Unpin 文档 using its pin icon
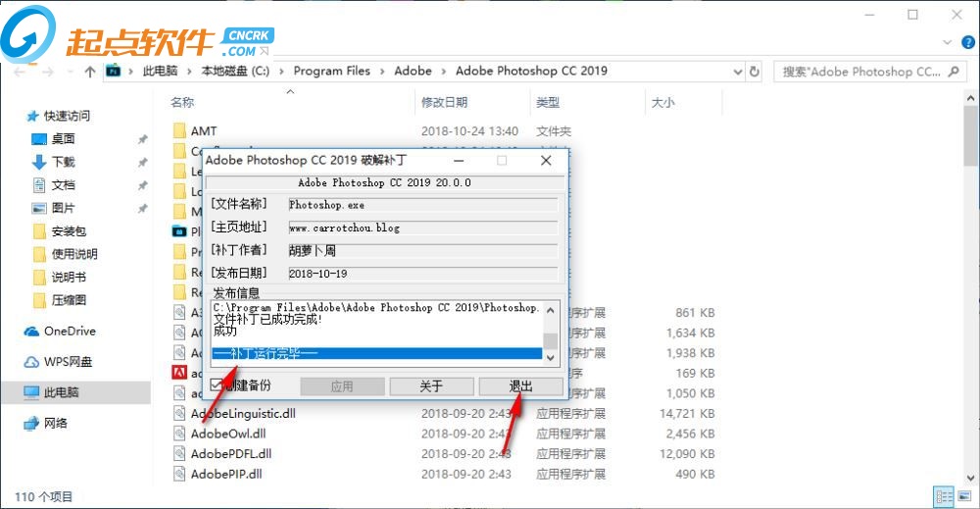 [142, 185]
